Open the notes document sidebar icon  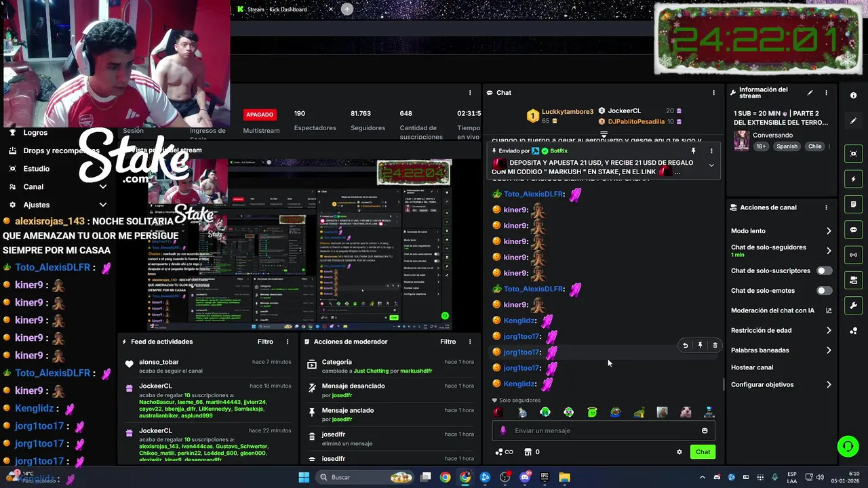(x=853, y=204)
